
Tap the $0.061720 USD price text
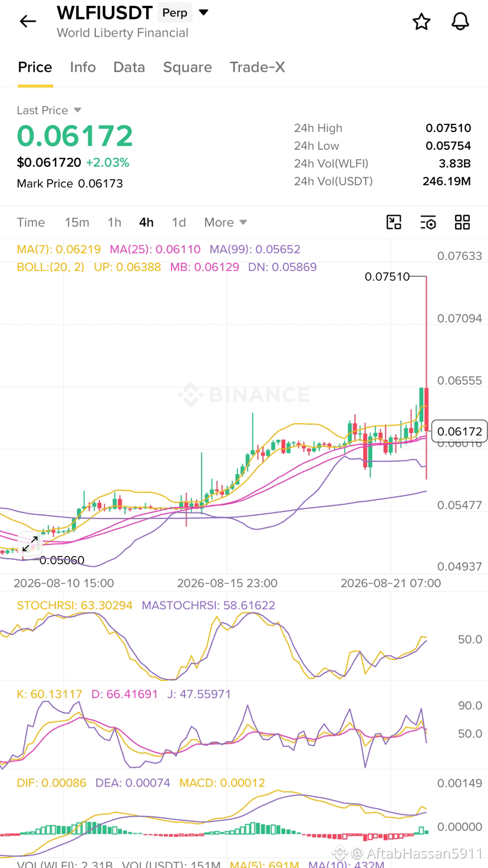point(49,163)
